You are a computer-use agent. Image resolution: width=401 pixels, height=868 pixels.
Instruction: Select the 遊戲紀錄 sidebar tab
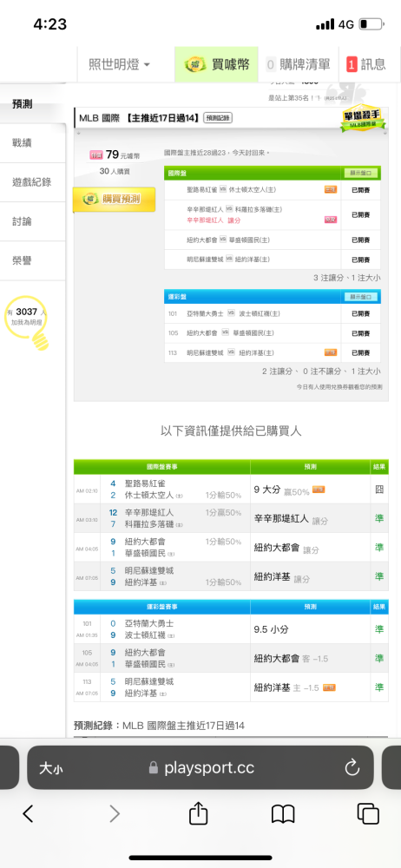pyautogui.click(x=33, y=182)
